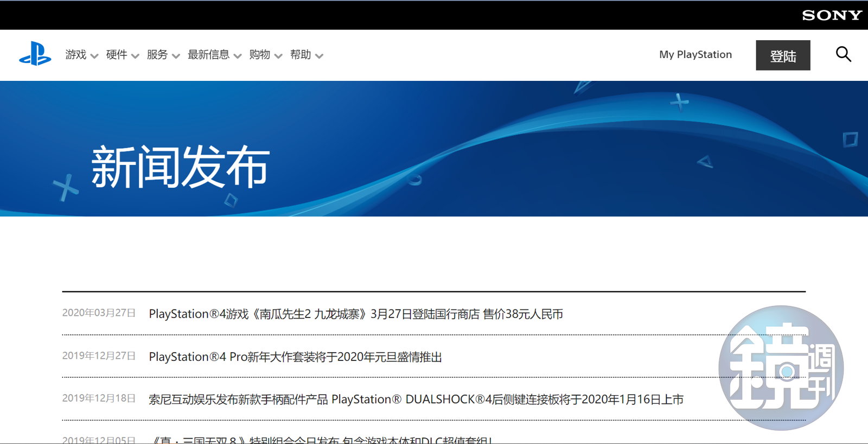Open My PlayStation link
This screenshot has width=868, height=444.
pyautogui.click(x=695, y=55)
